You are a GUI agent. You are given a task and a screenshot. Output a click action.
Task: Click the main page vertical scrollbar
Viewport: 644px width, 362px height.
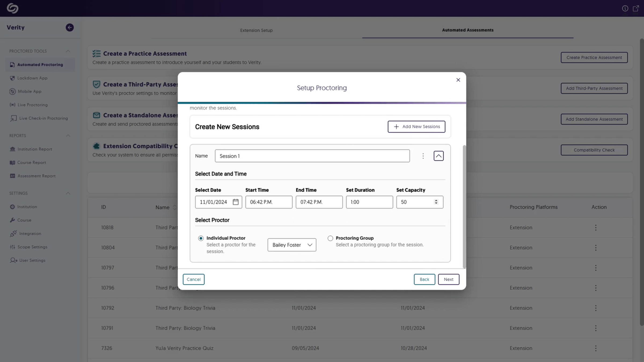pos(642,182)
